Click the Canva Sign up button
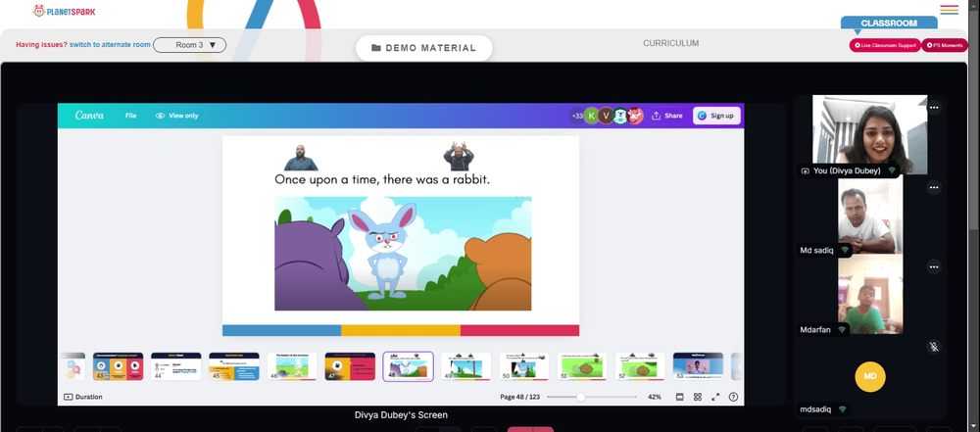This screenshot has height=432, width=980. pyautogui.click(x=716, y=116)
